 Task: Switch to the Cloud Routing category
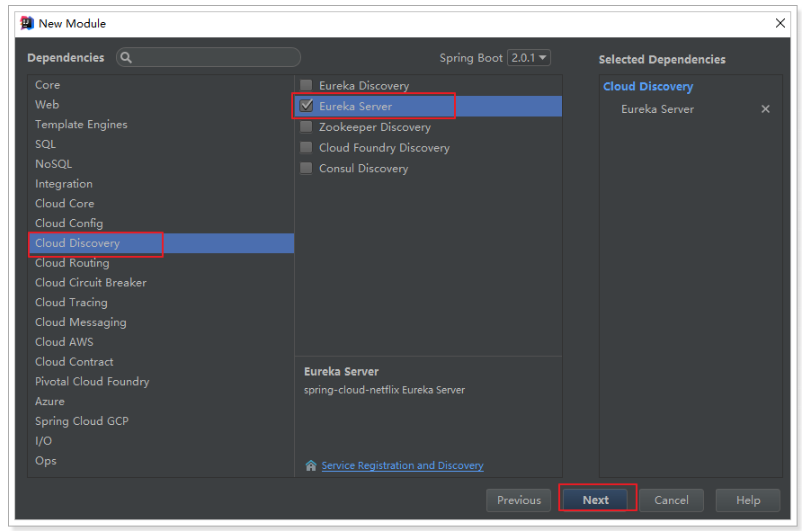[x=161, y=263]
